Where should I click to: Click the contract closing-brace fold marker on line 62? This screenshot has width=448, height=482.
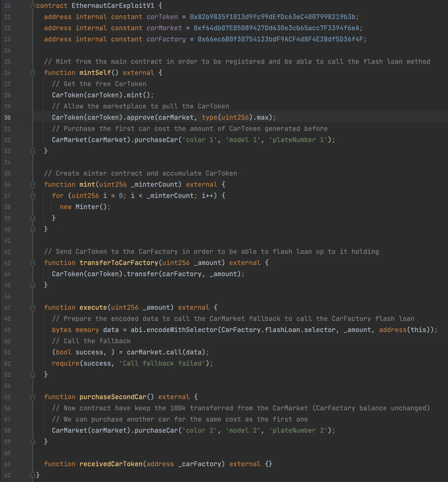33,475
